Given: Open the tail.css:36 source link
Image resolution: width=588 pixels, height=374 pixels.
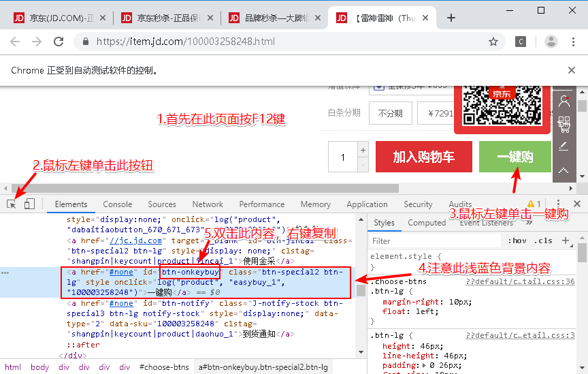Looking at the screenshot, I should click(520, 281).
